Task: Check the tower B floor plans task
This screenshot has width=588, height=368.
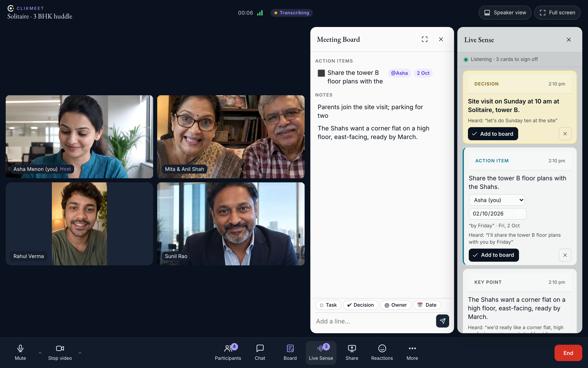Action: point(321,73)
